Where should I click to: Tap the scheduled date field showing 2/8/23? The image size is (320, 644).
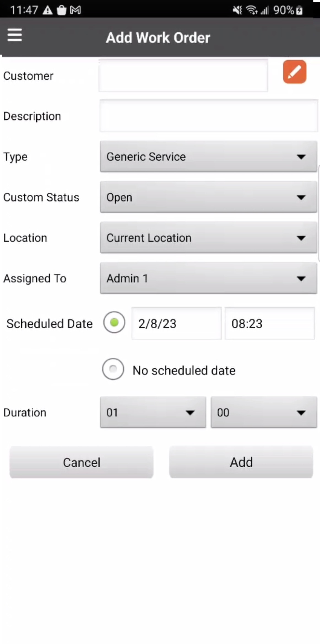[x=177, y=323]
